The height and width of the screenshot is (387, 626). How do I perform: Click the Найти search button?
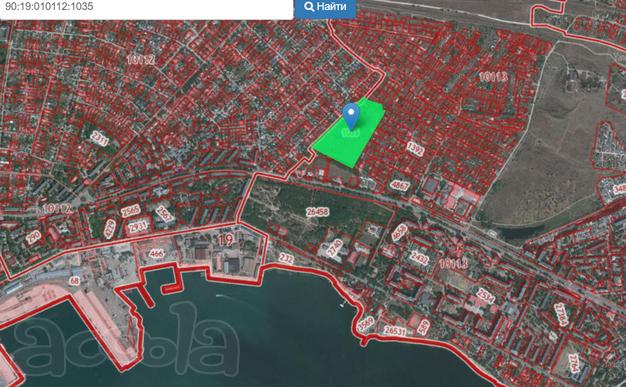[325, 8]
